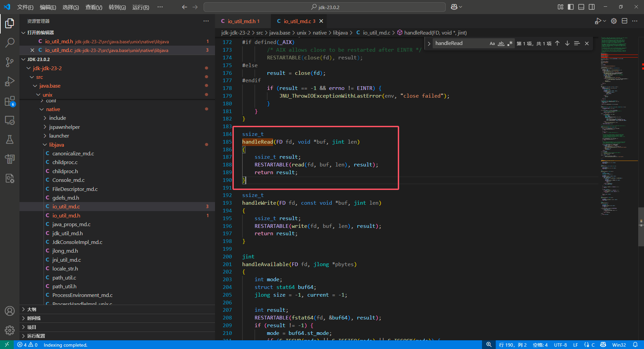
Task: Toggle Match Whole Word in find widget
Action: [x=501, y=43]
